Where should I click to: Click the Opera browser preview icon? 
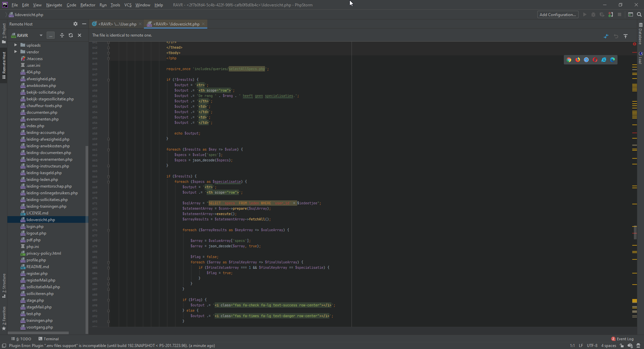(x=595, y=60)
